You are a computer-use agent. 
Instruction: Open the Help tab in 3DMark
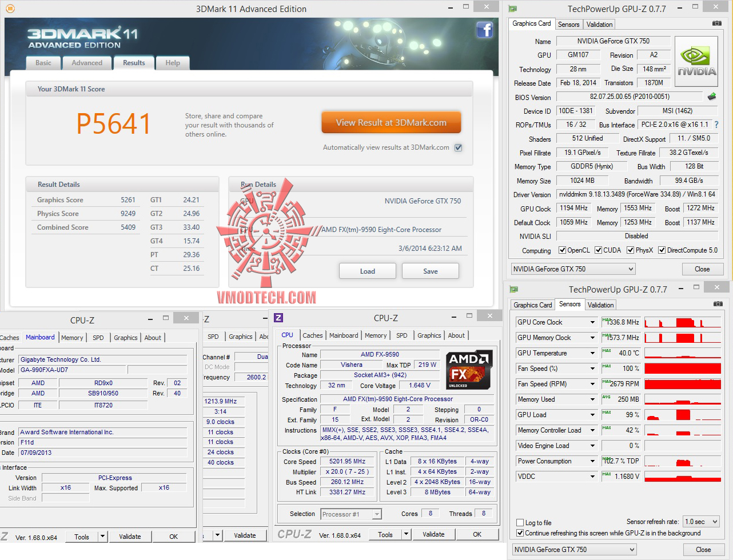pyautogui.click(x=173, y=63)
